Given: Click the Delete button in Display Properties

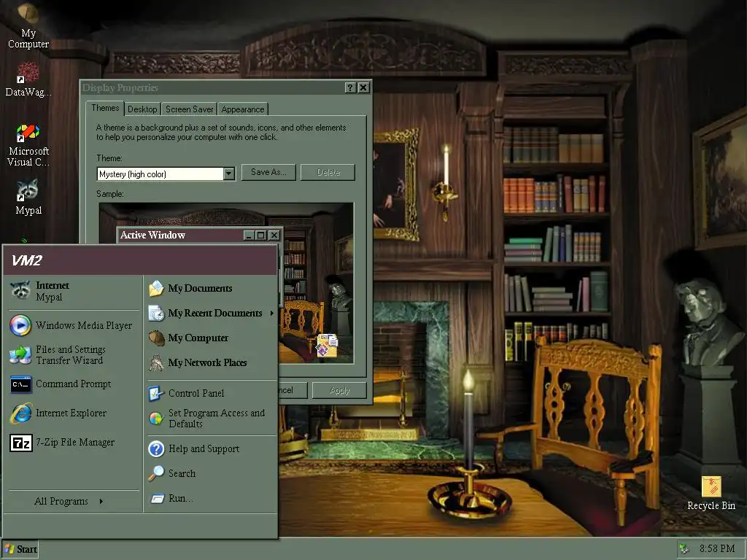Looking at the screenshot, I should click(328, 172).
